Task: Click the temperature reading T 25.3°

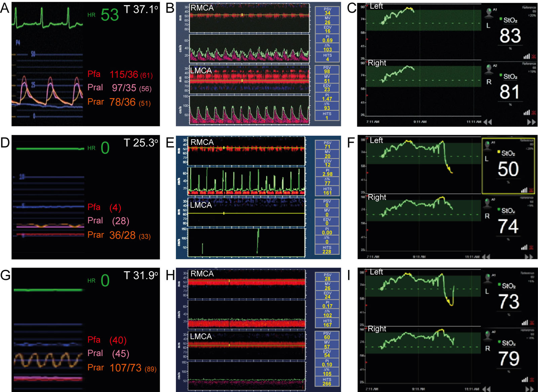Action: (x=141, y=143)
